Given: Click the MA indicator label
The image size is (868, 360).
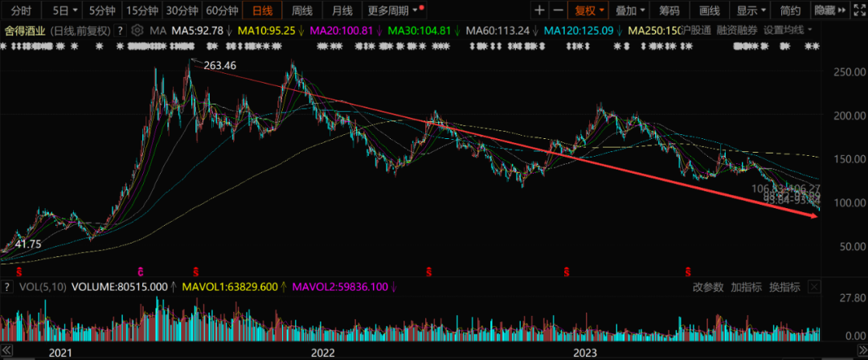Looking at the screenshot, I should click(x=158, y=31).
